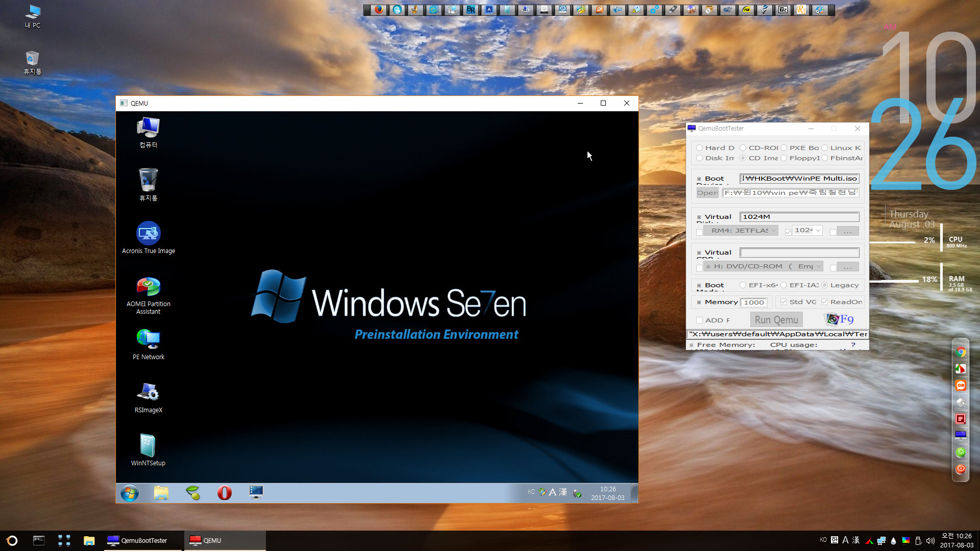Screen dimensions: 980x551
Task: Open File Explorer on host taskbar
Action: click(89, 541)
